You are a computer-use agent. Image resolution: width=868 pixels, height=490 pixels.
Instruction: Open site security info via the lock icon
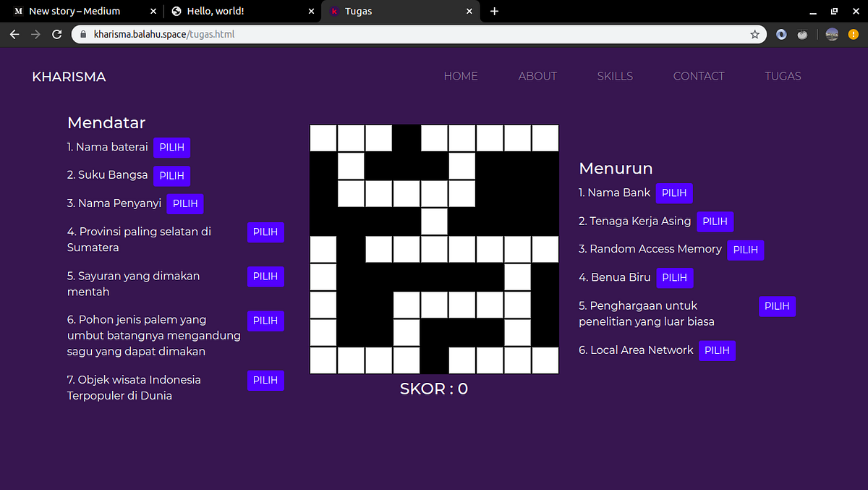82,34
